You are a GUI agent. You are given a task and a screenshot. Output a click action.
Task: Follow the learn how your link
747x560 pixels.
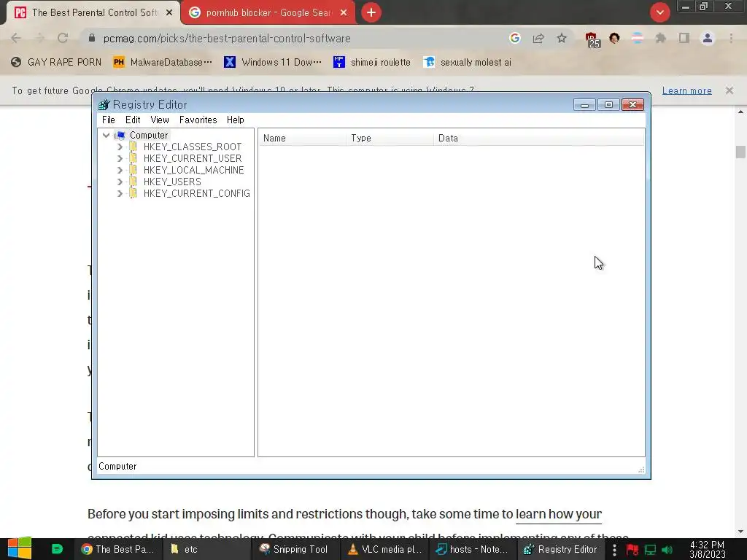[558, 514]
